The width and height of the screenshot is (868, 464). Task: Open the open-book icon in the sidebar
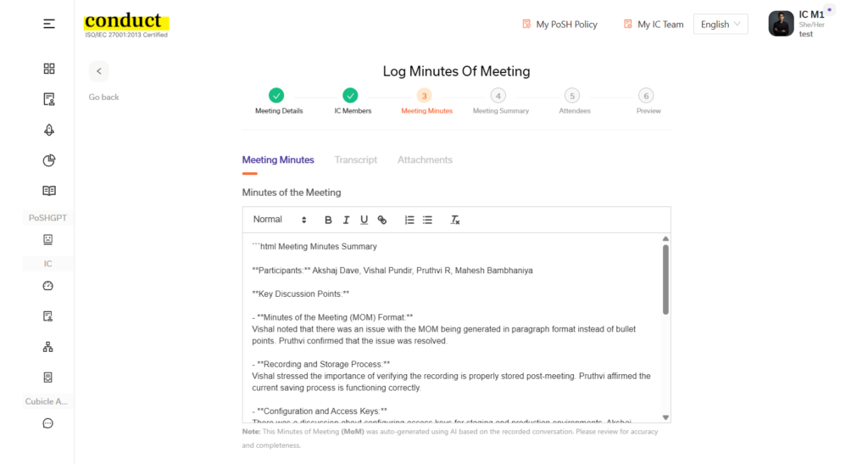[49, 191]
